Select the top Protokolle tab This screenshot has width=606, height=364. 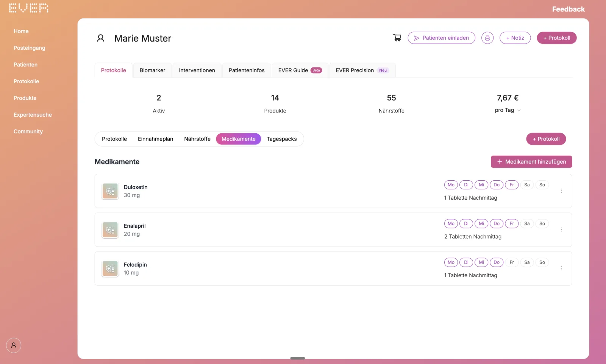tap(113, 70)
